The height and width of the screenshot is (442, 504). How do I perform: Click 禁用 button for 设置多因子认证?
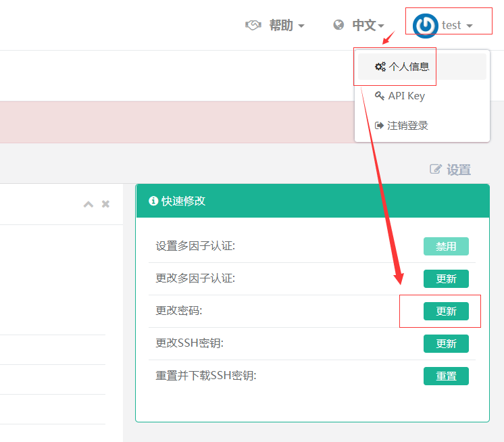pyautogui.click(x=446, y=246)
